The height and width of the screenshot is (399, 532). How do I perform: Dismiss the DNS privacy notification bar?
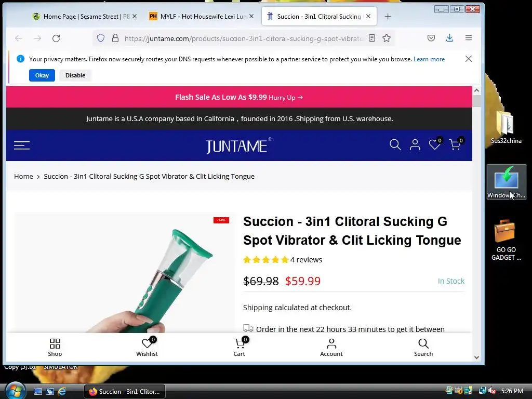click(x=469, y=59)
